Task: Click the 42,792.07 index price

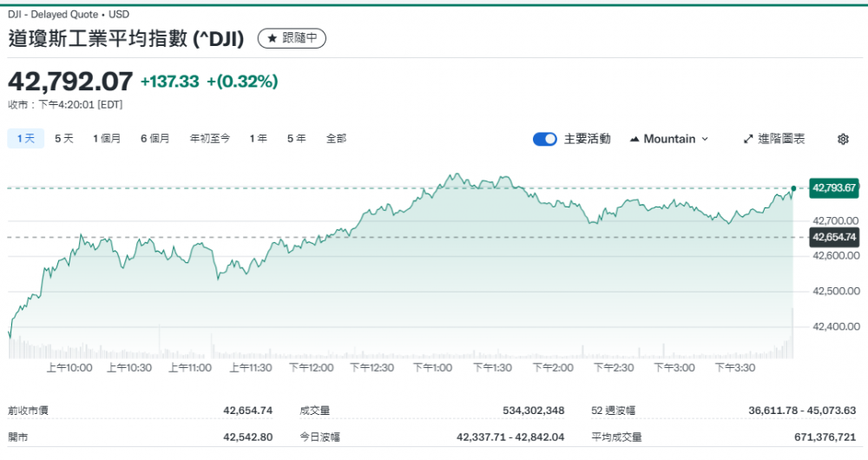Action: (x=70, y=82)
